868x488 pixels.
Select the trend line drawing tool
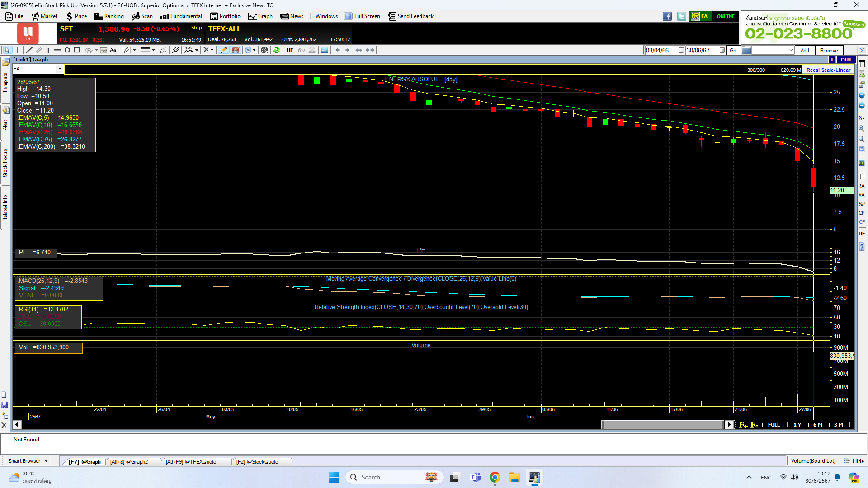29,50
